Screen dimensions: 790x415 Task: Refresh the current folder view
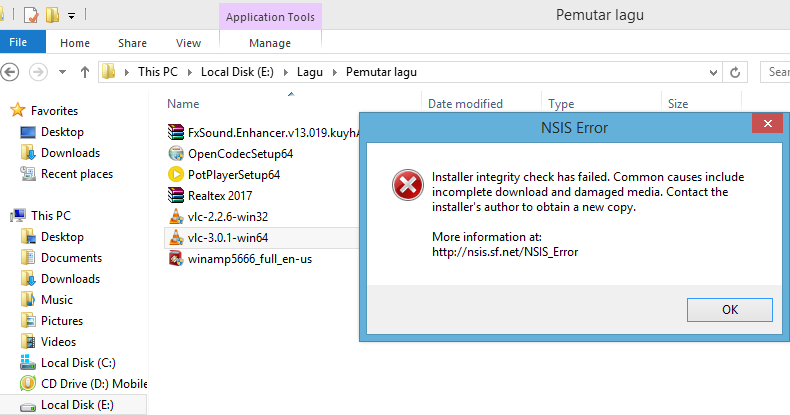pos(736,72)
